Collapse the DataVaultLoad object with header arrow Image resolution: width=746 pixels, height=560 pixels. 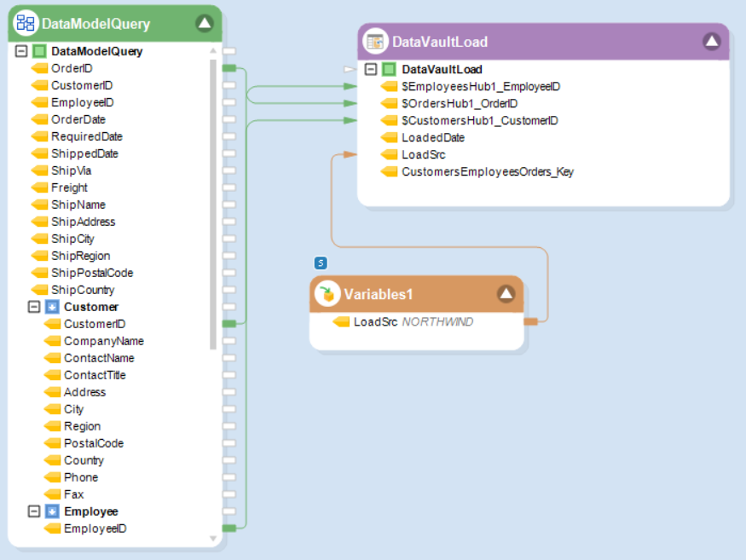[x=711, y=41]
